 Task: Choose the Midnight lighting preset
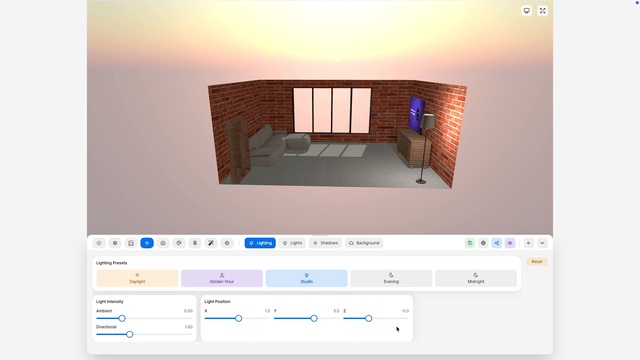click(476, 278)
